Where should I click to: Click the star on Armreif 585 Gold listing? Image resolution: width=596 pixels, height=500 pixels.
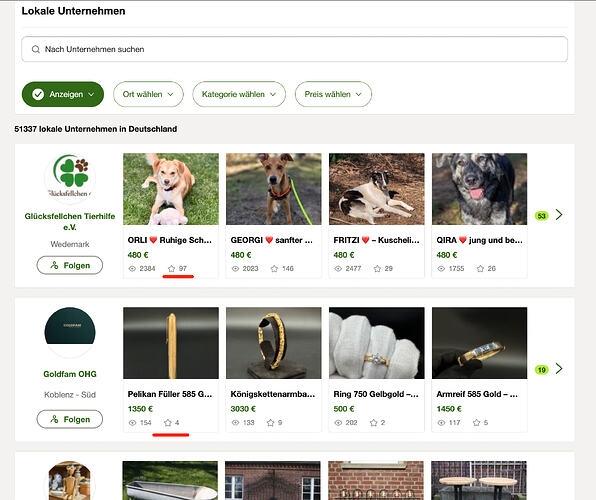point(476,422)
